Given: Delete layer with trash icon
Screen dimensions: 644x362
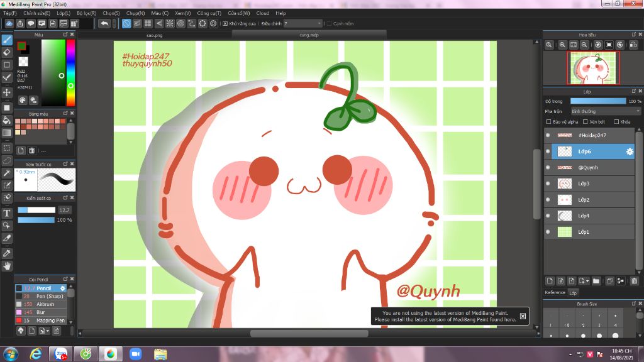Looking at the screenshot, I should [634, 281].
